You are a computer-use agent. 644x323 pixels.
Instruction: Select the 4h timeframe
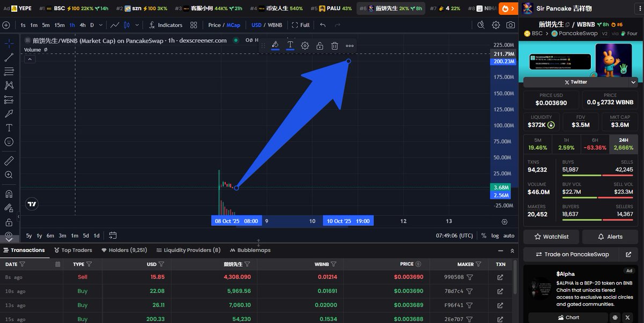[x=82, y=25]
